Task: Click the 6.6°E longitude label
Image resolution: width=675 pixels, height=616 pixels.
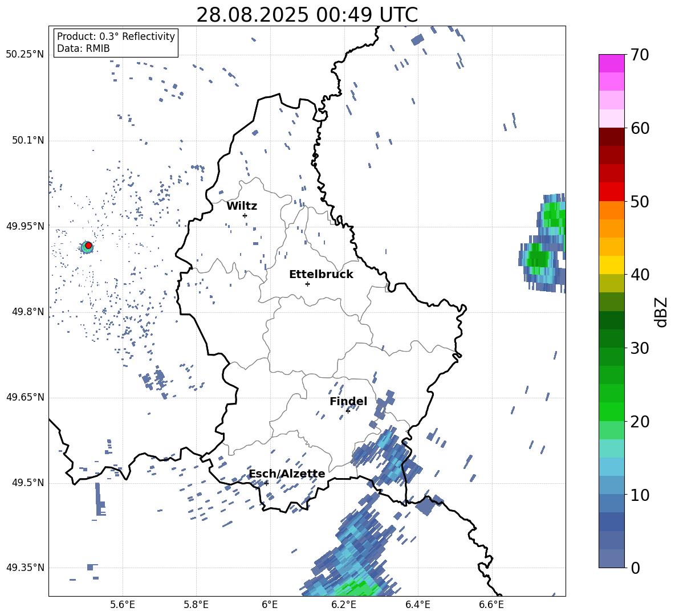Action: pos(491,605)
